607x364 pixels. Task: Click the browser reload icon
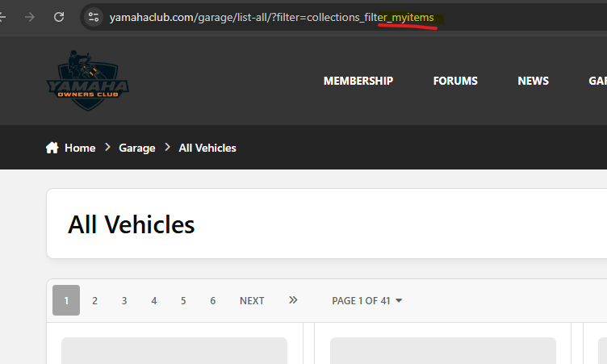[x=59, y=17]
